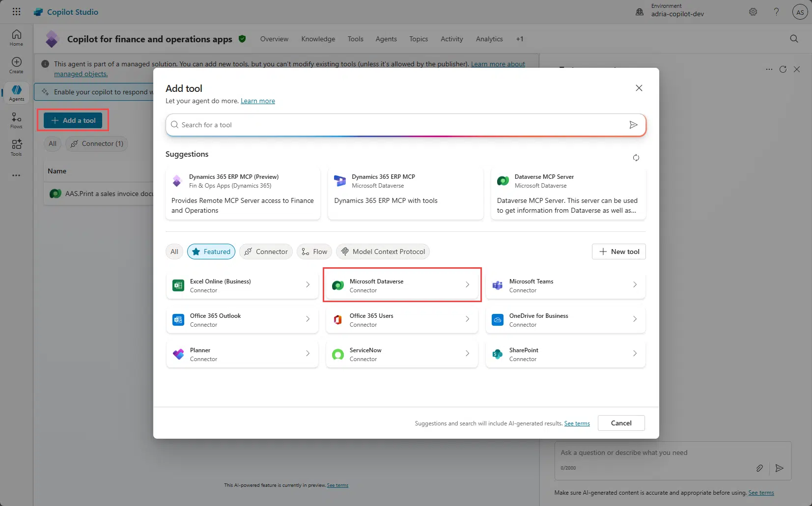The width and height of the screenshot is (812, 506).
Task: Click the New tool button
Action: pyautogui.click(x=618, y=251)
